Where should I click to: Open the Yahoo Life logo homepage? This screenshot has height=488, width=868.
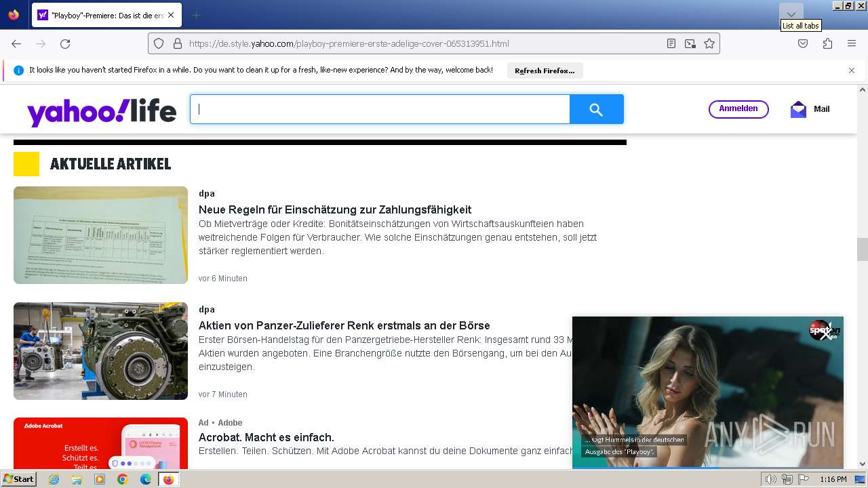pos(102,111)
